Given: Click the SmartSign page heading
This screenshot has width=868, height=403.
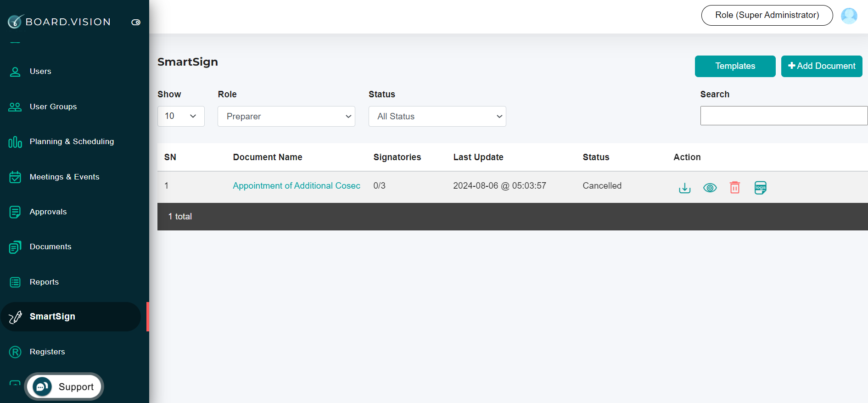Looking at the screenshot, I should (x=188, y=62).
